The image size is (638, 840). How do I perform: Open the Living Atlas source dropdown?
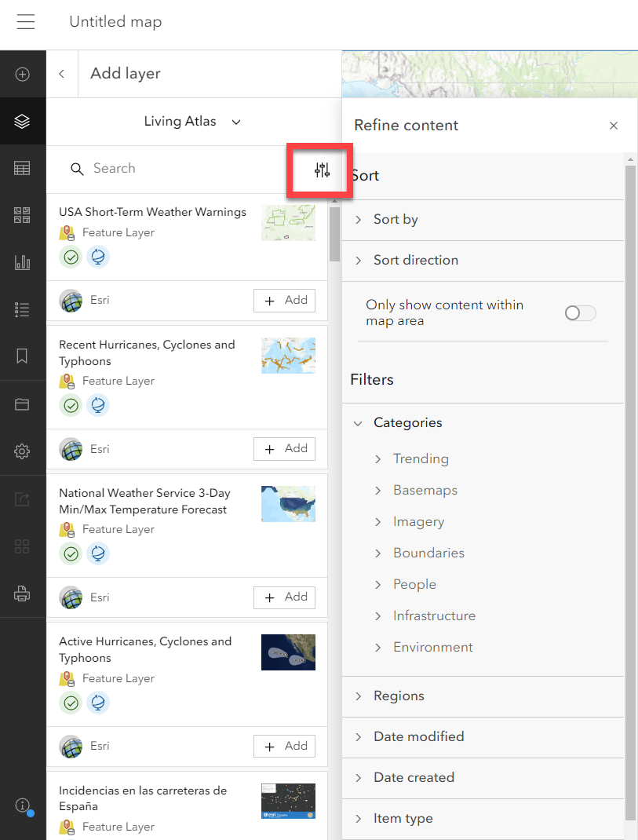(x=193, y=122)
